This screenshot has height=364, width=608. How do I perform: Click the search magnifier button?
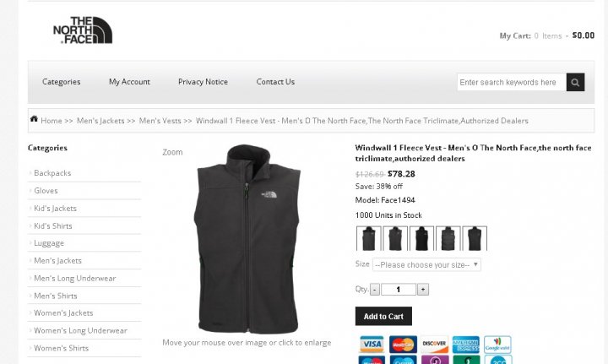pyautogui.click(x=575, y=82)
